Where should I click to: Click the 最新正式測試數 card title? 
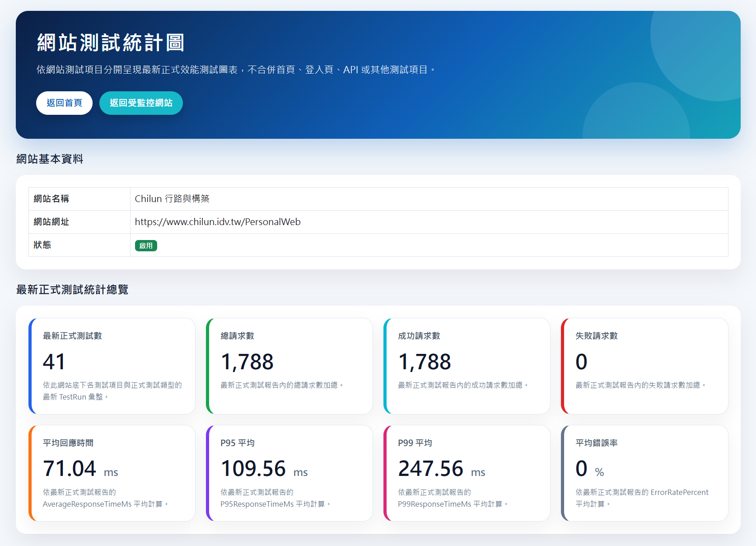click(72, 336)
